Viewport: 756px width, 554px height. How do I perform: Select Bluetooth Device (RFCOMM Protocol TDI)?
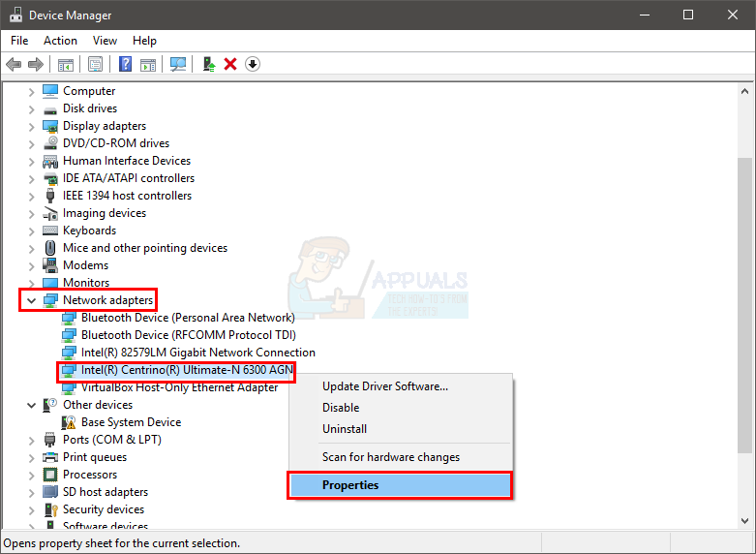click(x=189, y=335)
